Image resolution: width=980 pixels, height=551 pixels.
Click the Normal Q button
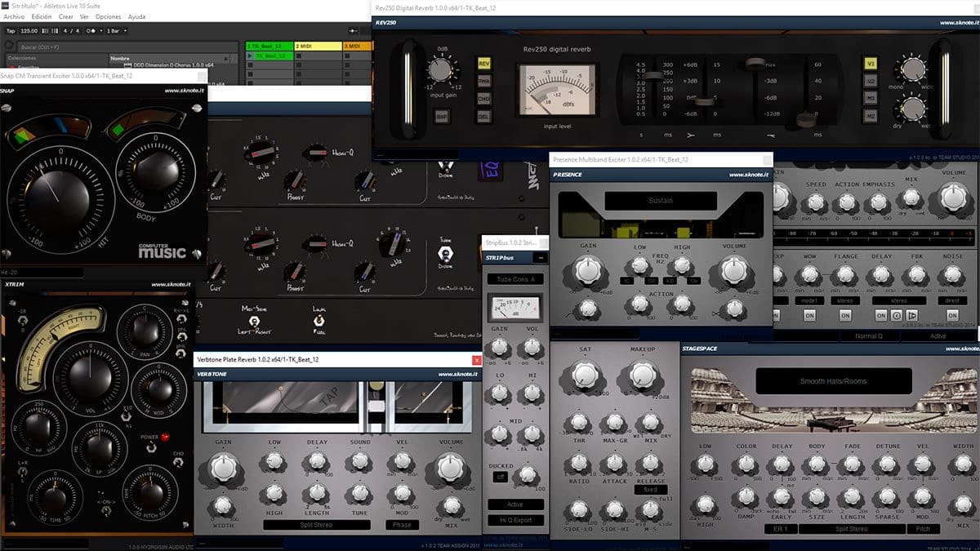[868, 335]
